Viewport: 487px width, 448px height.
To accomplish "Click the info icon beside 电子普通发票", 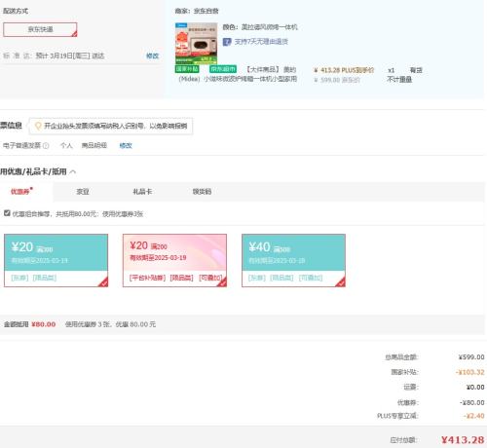I will (46, 146).
